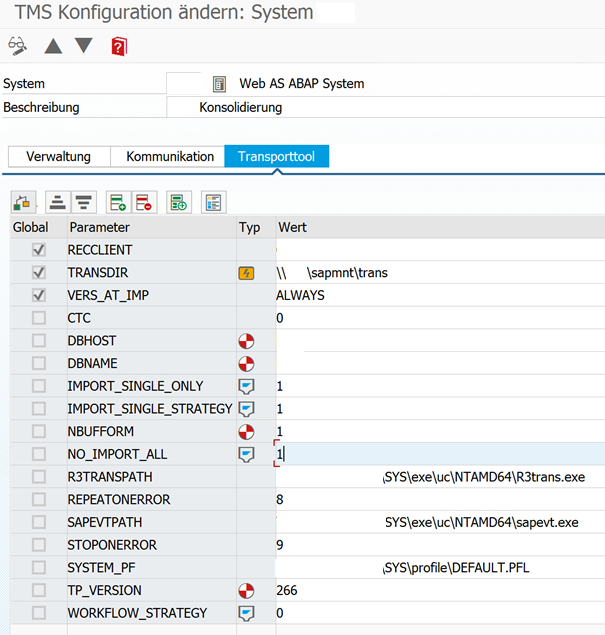Toggle the Global checkbox for RECCLIENT
The height and width of the screenshot is (635, 605).
pyautogui.click(x=39, y=250)
